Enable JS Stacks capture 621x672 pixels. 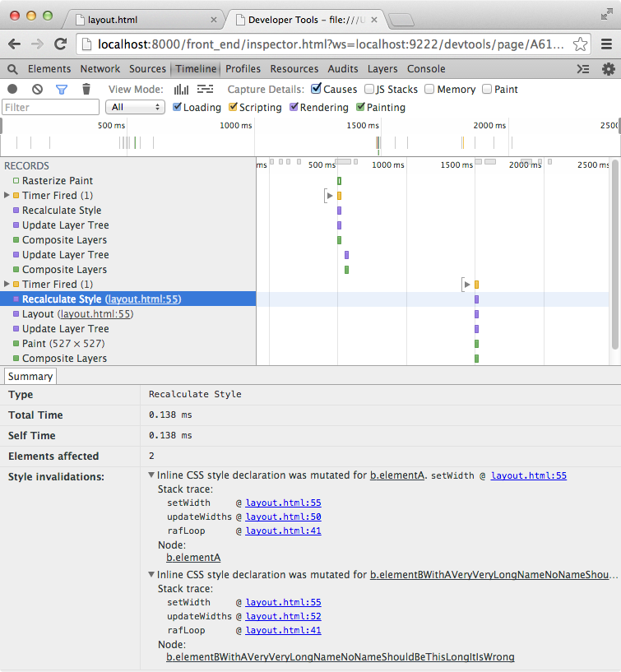370,90
